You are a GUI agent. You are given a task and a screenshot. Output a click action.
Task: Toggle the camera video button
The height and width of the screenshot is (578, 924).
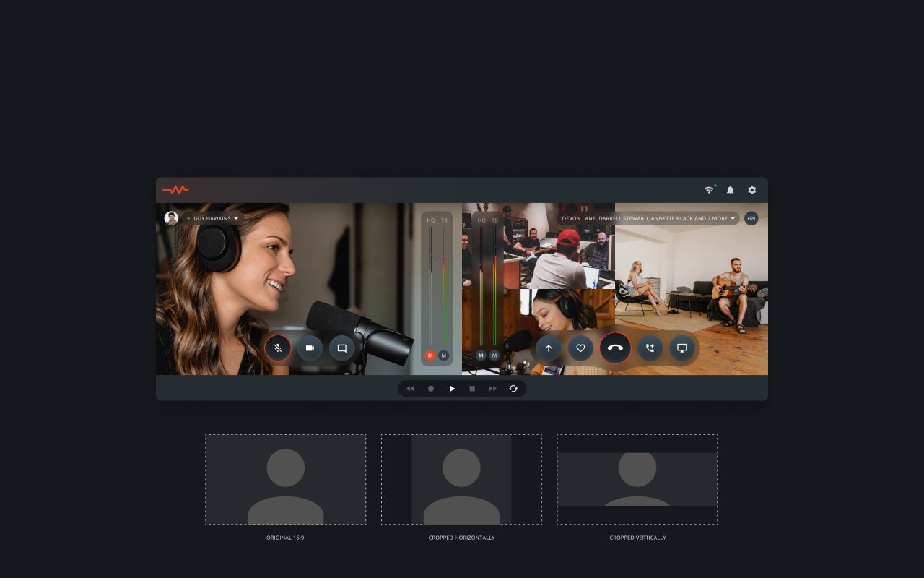coord(310,348)
